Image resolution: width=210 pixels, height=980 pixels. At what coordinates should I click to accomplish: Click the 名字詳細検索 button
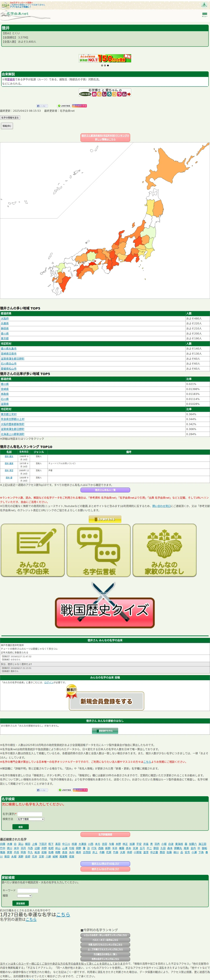pos(105,834)
